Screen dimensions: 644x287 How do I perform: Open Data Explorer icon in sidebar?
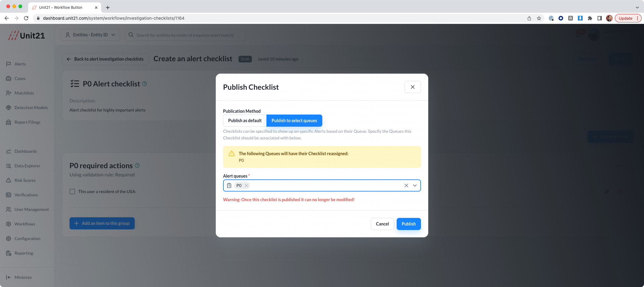coord(8,166)
